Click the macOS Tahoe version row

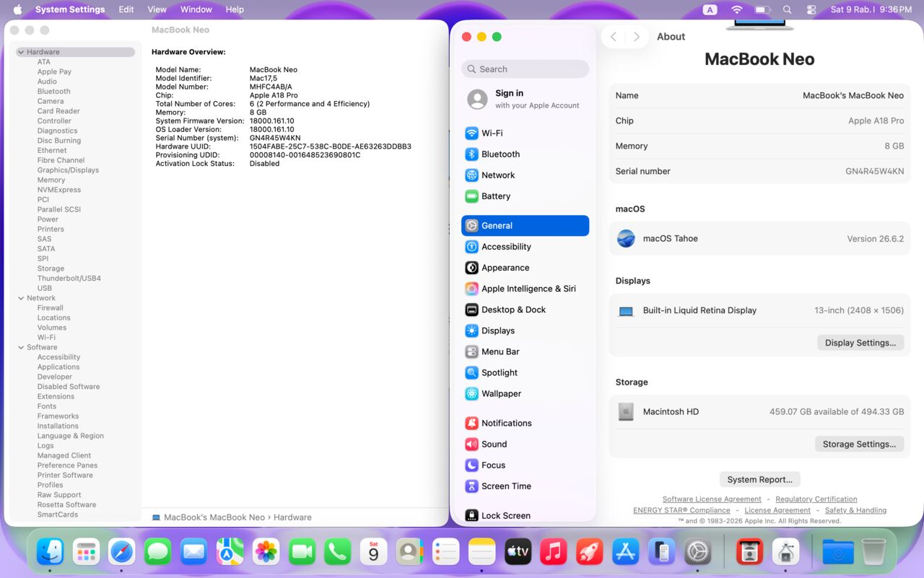click(759, 239)
